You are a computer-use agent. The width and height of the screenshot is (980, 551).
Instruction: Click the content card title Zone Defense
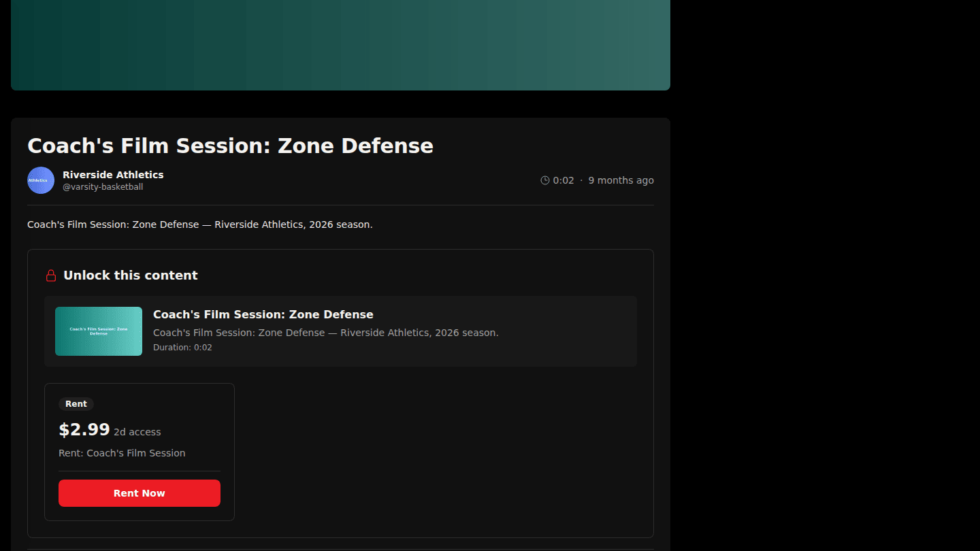[x=263, y=314]
